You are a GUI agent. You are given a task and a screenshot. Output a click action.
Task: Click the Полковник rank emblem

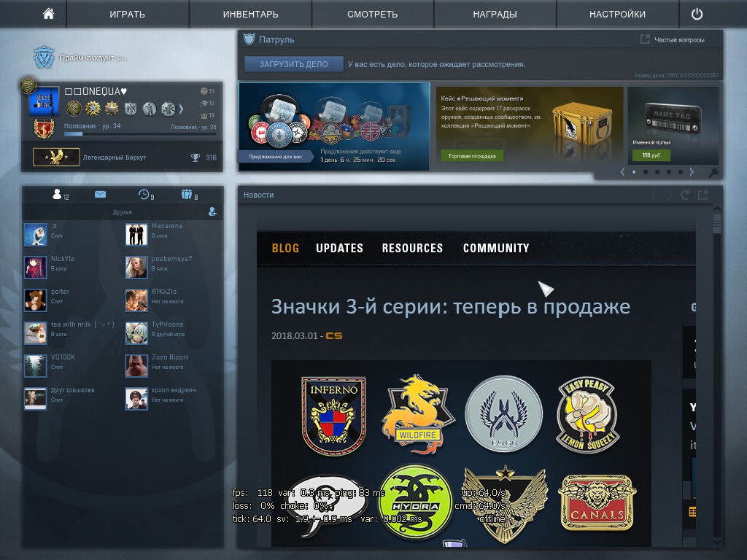click(44, 128)
